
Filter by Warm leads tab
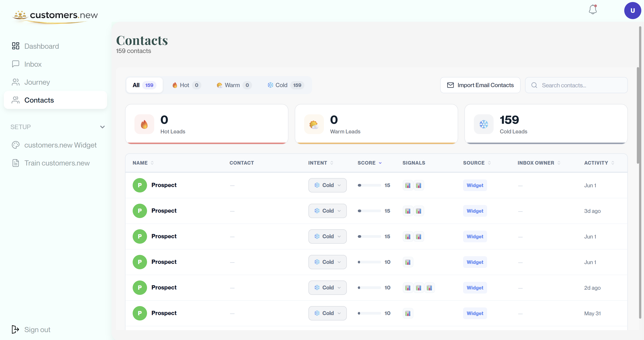coord(234,85)
